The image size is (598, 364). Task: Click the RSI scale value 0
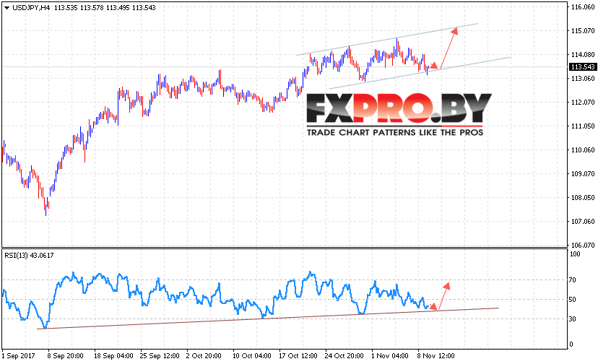[571, 344]
